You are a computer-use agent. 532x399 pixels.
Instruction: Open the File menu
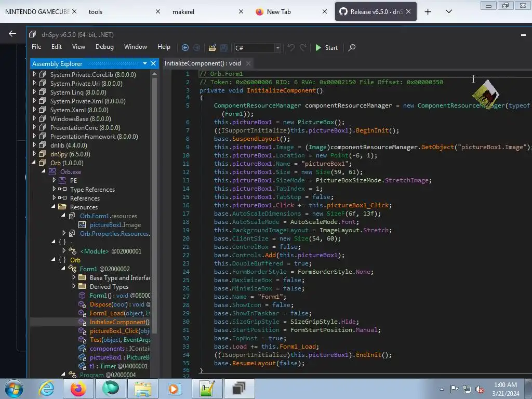36,47
